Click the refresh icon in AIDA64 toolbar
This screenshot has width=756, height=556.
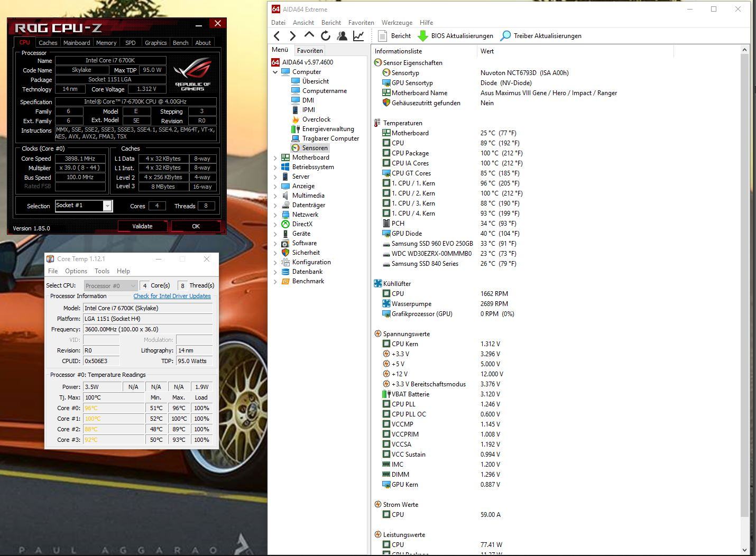click(326, 36)
